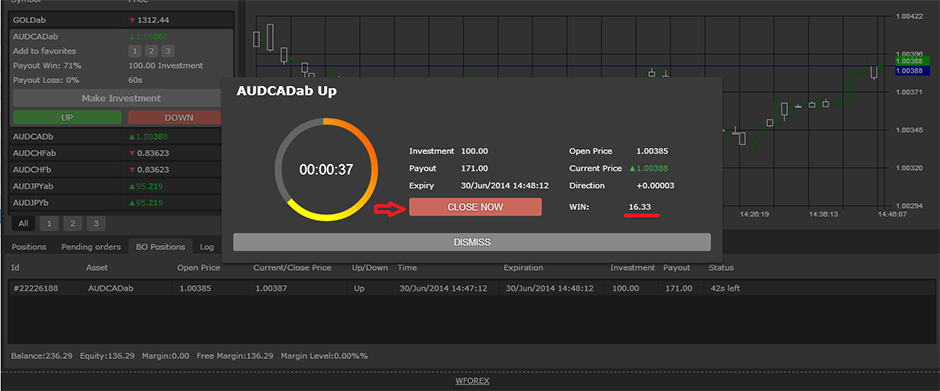Screen dimensions: 940x391
Task: Switch to the Pending orders tab
Action: [91, 246]
